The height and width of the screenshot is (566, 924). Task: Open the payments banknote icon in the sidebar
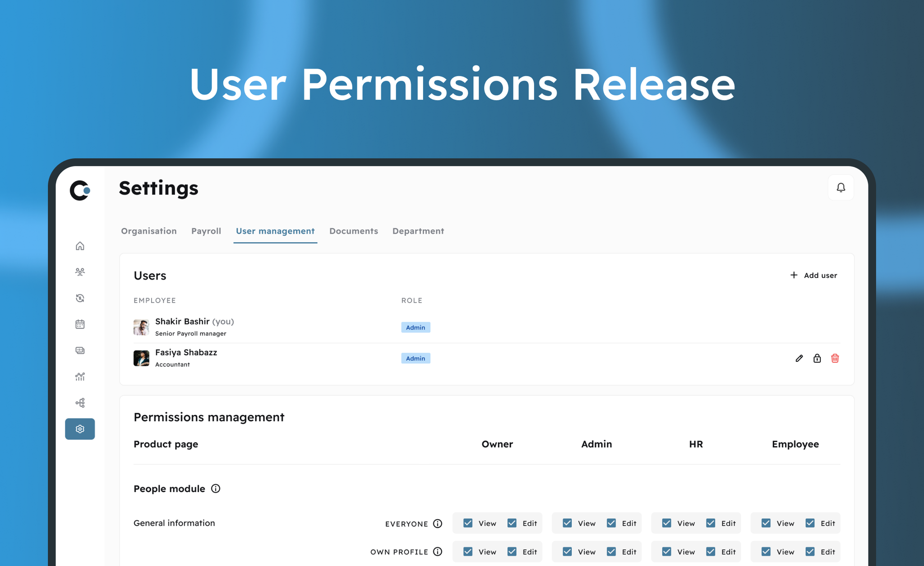(x=80, y=350)
